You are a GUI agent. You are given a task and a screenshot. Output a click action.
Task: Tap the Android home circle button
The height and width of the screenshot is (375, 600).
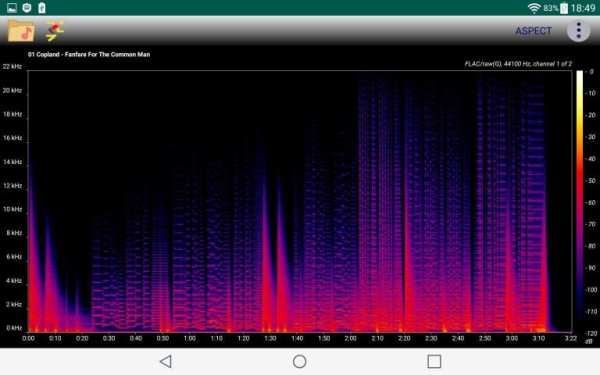click(x=299, y=361)
